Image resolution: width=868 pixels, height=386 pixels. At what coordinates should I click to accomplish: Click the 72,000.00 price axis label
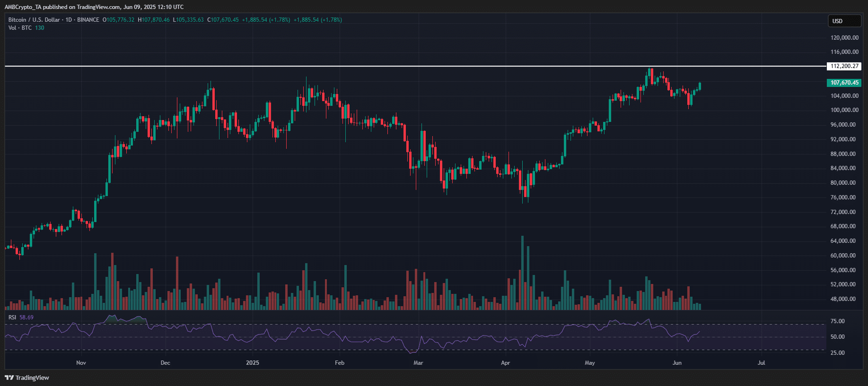843,212
